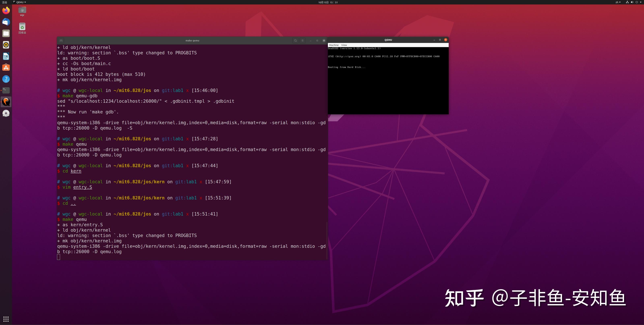This screenshot has height=325, width=644.
Task: Click the network status icon in the top bar
Action: [627, 2]
